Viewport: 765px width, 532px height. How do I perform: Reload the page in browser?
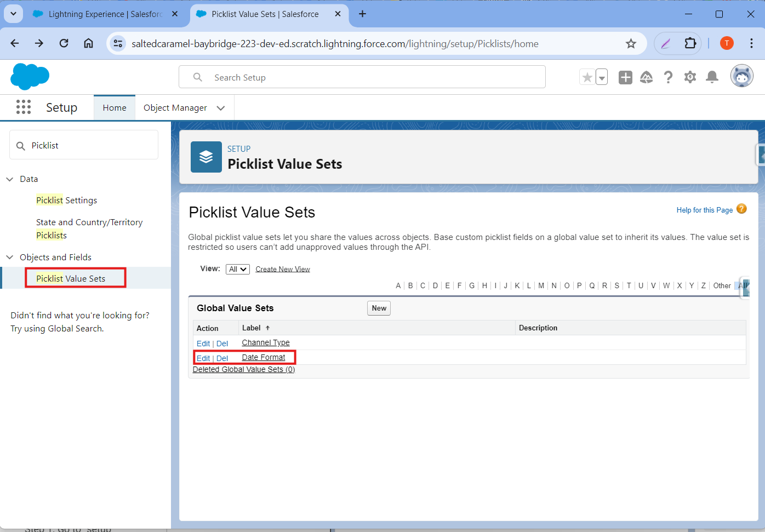[x=64, y=43]
